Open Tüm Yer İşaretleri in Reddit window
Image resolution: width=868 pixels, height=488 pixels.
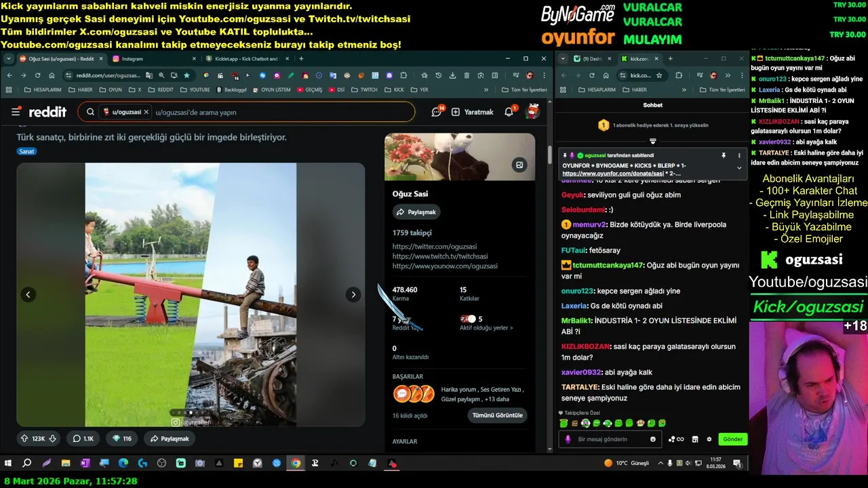point(524,89)
